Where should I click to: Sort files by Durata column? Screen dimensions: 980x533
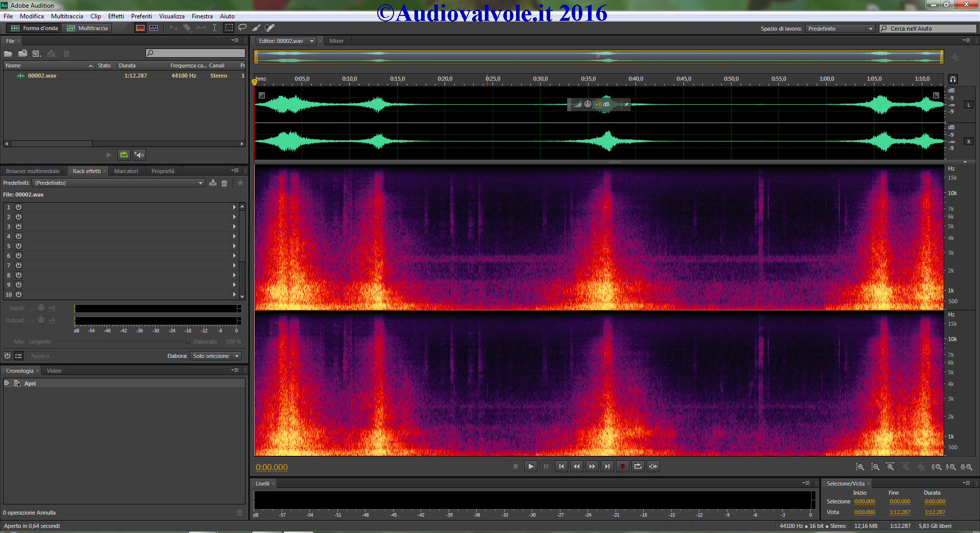(x=142, y=65)
